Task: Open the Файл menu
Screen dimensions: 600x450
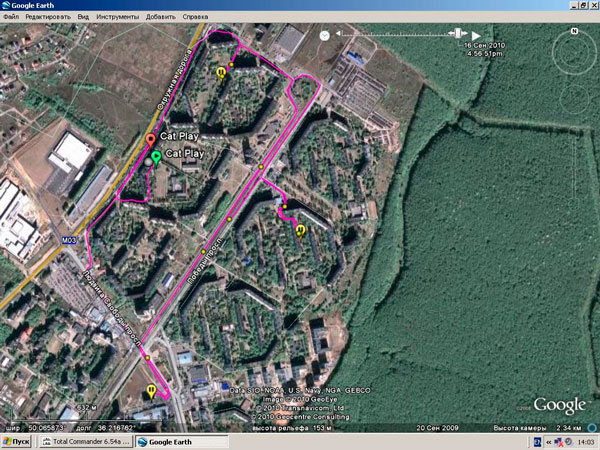Action: point(11,17)
